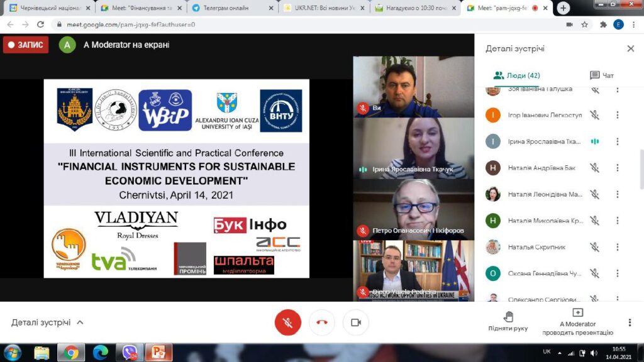644x362 pixels.
Task: Click the red ЗАПИС recording indicator
Action: pos(26,45)
